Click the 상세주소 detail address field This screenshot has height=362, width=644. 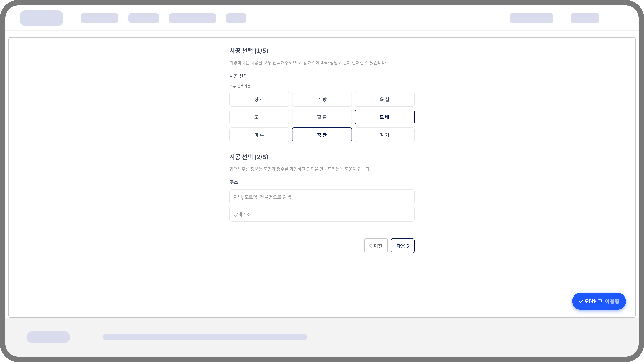322,214
